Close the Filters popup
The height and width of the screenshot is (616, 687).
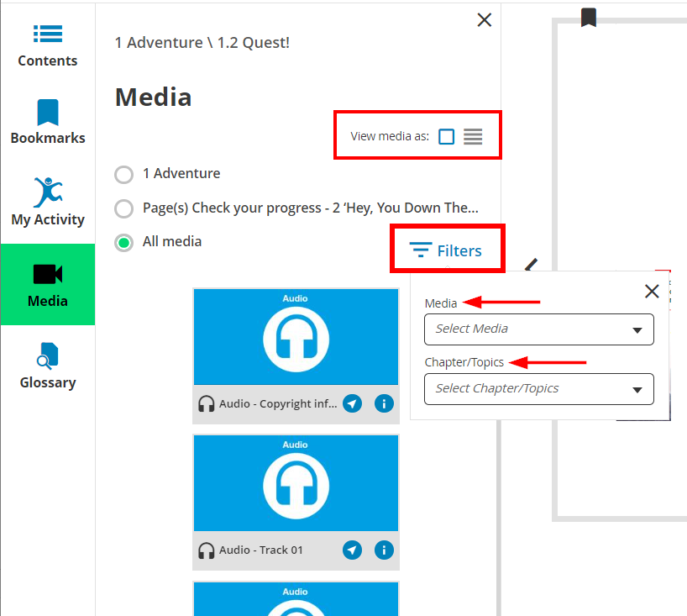[652, 292]
